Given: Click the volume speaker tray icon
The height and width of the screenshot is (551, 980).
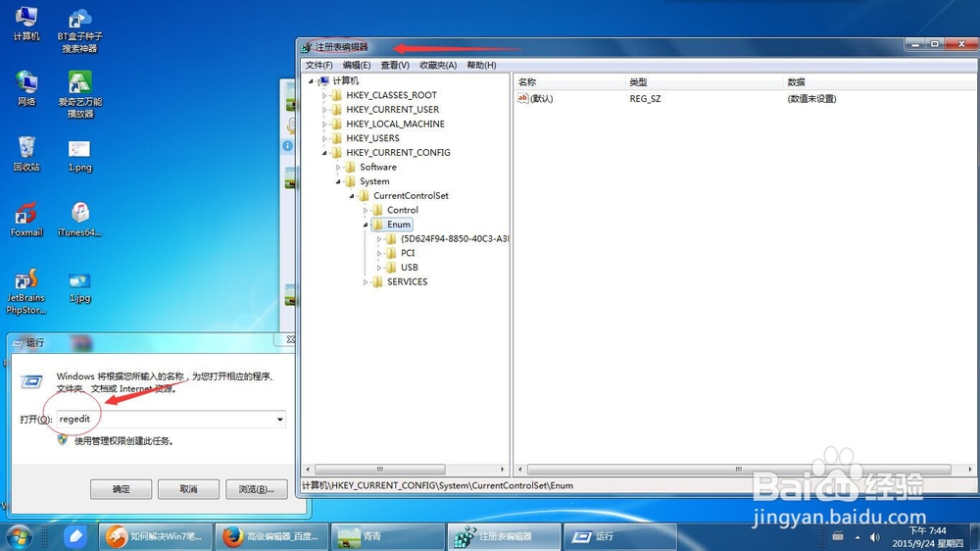Looking at the screenshot, I should (x=875, y=537).
